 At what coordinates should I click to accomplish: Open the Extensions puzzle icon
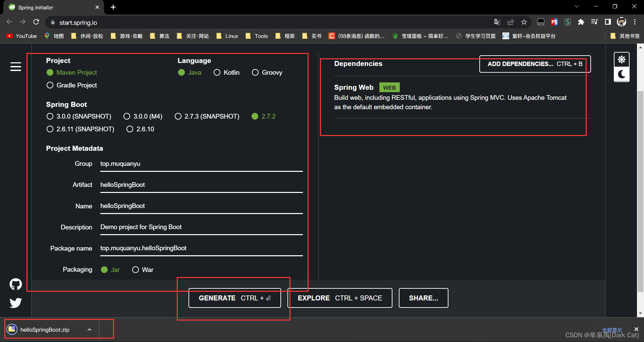[581, 22]
